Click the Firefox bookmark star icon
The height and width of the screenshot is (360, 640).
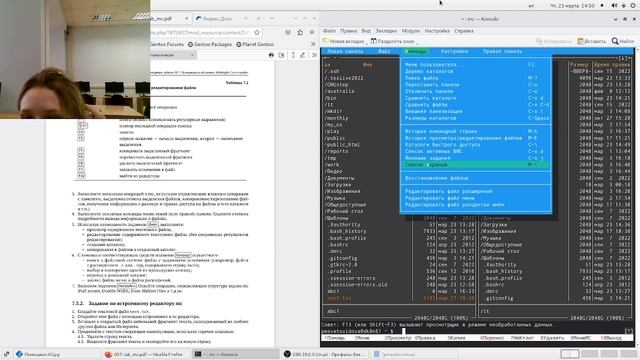pyautogui.click(x=257, y=32)
